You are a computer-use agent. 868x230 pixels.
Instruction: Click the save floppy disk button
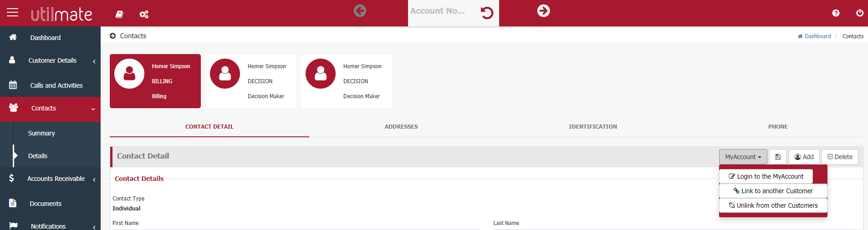point(778,157)
